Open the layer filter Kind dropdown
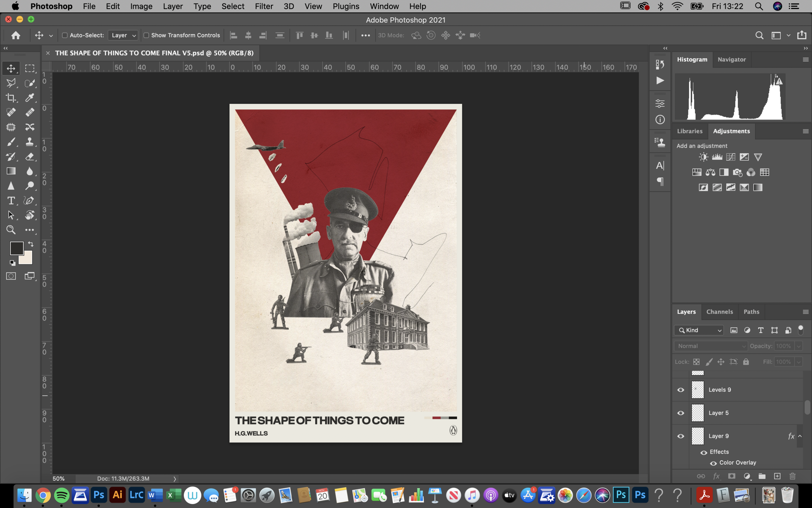The width and height of the screenshot is (812, 508). pyautogui.click(x=699, y=330)
